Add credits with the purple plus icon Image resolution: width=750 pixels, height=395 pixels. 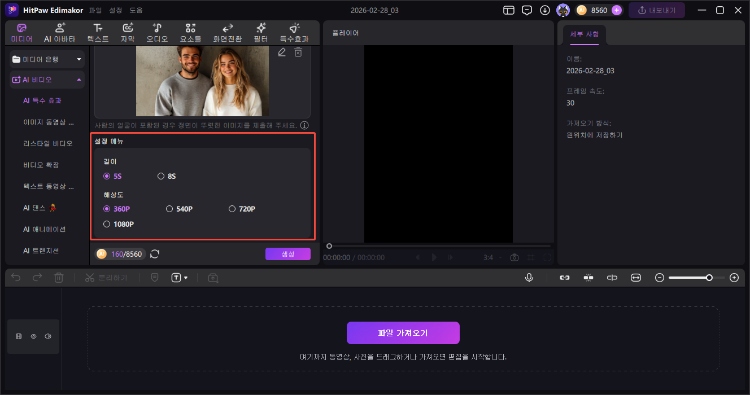tap(617, 10)
